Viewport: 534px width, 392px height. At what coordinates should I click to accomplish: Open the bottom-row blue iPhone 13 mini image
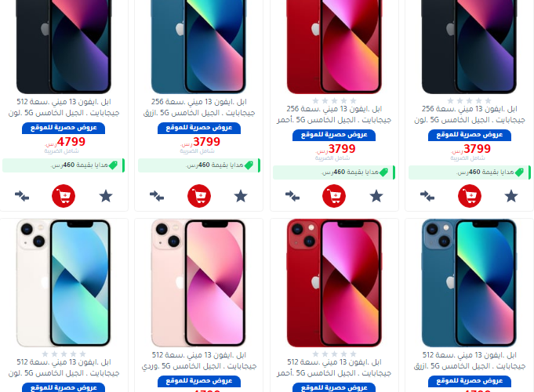click(x=469, y=283)
